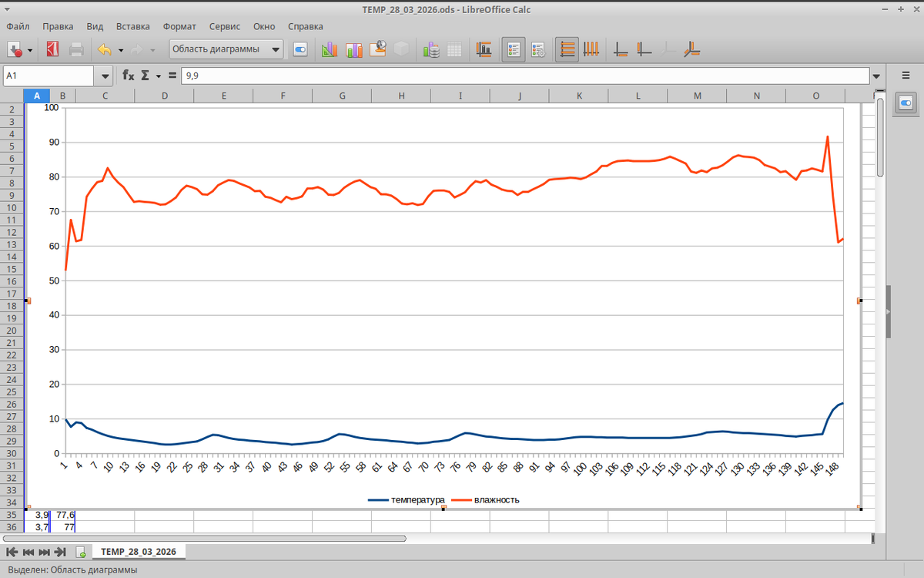Click the chart Titles icon
This screenshot has height=578, width=924.
pyautogui.click(x=484, y=50)
